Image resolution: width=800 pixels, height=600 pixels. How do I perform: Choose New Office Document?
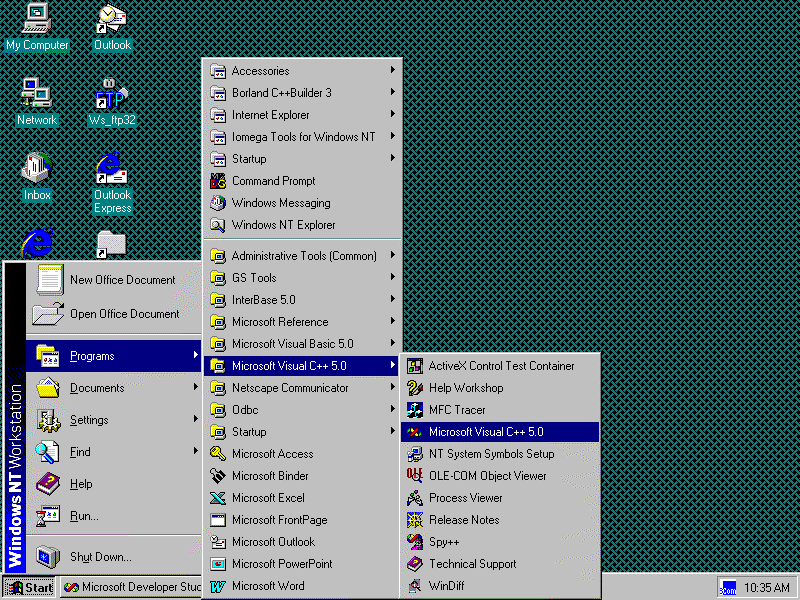point(113,280)
